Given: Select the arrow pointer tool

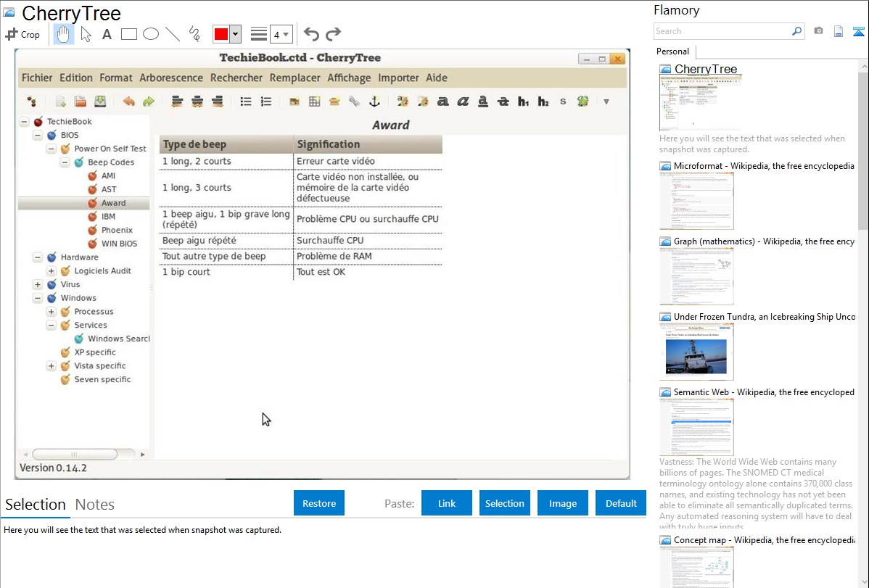Looking at the screenshot, I should pyautogui.click(x=86, y=34).
